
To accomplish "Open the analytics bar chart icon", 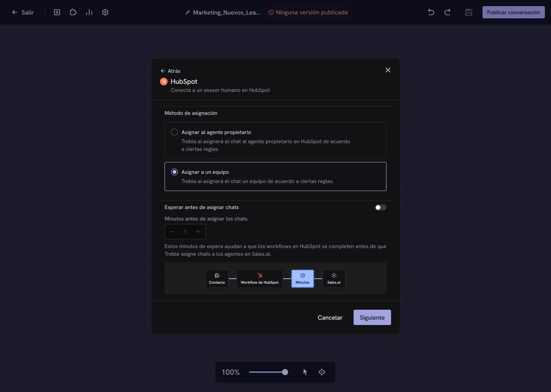I will coord(89,12).
